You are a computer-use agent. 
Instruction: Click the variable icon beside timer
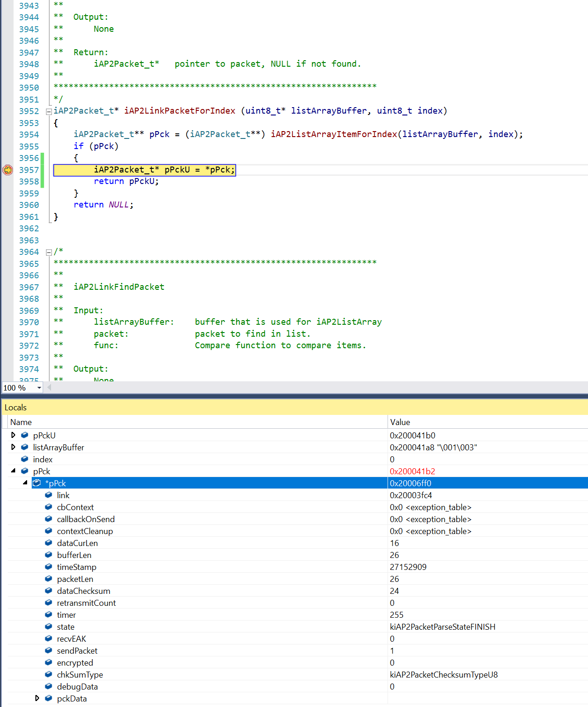(48, 615)
